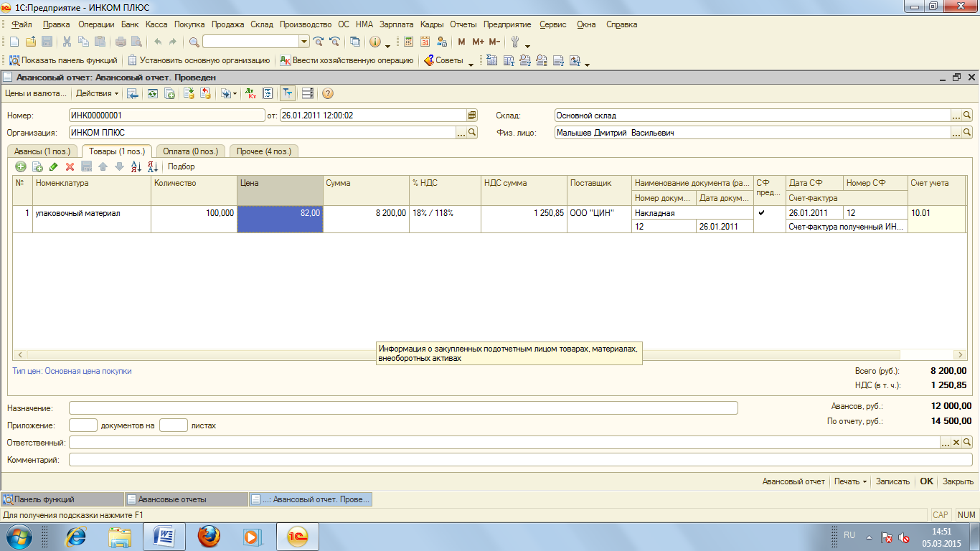Click the 18% / 118% VAT rate cell
The height and width of the screenshot is (551, 980).
445,219
